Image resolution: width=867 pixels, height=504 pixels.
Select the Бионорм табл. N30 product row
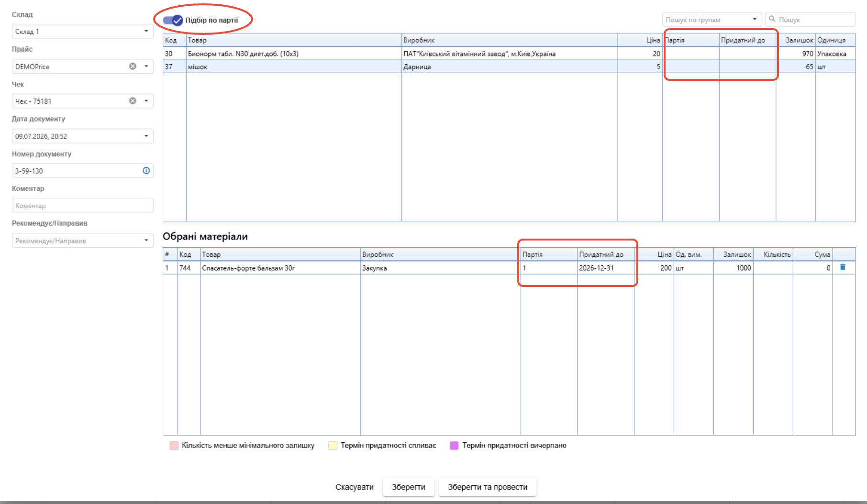[509, 54]
